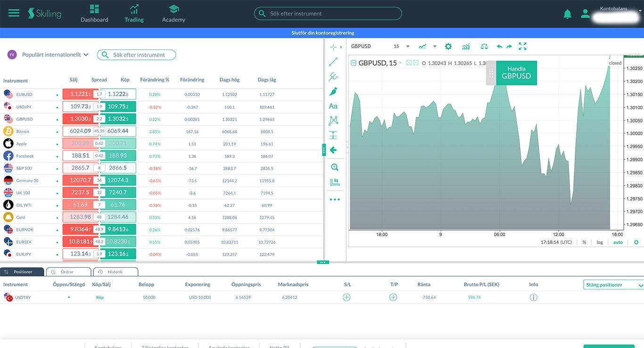Expand the Populärt internationellt category dropdown

[x=55, y=55]
